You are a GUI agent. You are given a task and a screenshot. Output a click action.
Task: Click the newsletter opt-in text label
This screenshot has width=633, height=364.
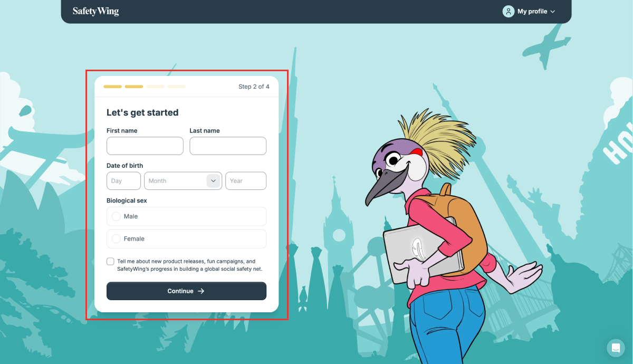click(x=190, y=265)
